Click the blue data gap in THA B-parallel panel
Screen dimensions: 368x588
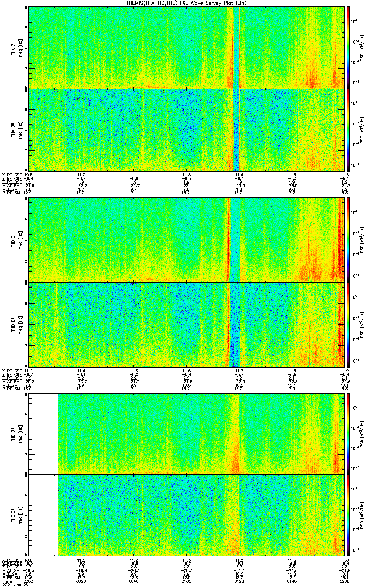tap(236, 130)
